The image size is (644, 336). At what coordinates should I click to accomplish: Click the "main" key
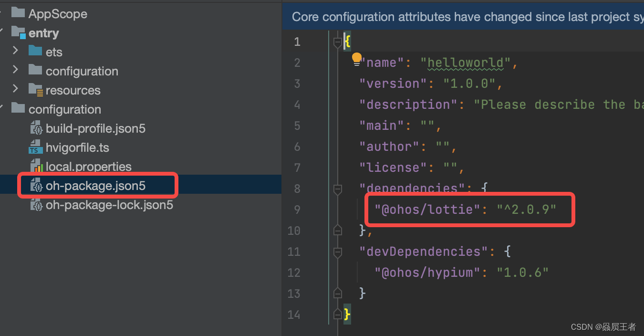click(x=382, y=126)
